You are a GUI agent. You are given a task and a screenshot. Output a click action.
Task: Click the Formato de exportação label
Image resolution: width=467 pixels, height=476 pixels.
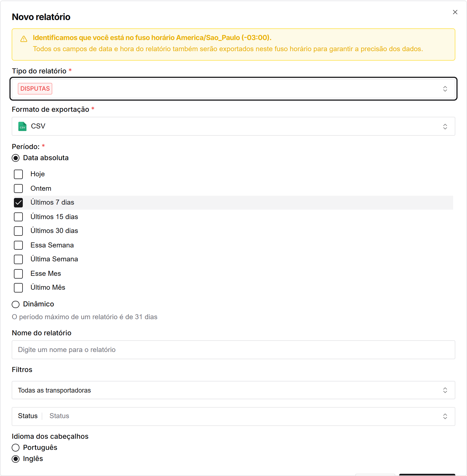50,110
